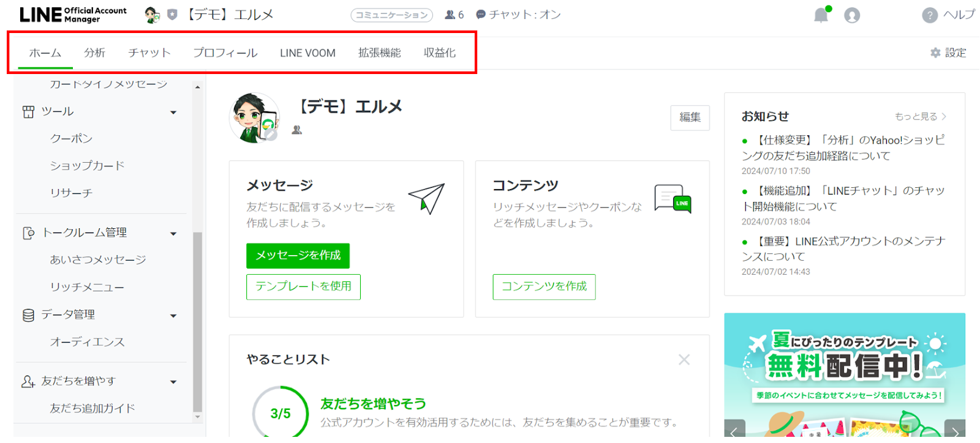The height and width of the screenshot is (443, 980).
Task: Click the 設定 link text
Action: [956, 53]
